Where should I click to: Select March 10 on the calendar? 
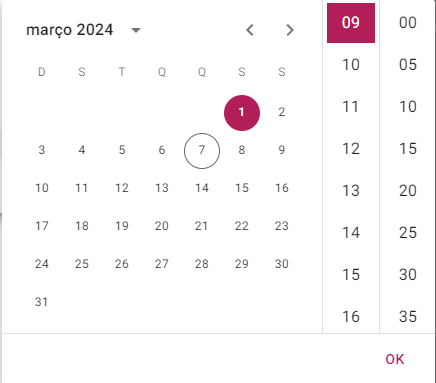[42, 188]
